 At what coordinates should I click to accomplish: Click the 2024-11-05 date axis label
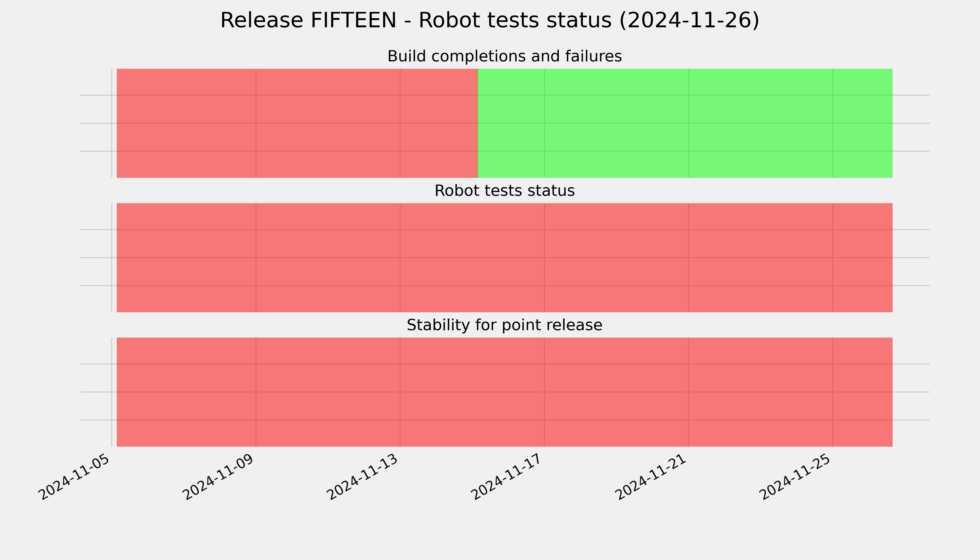click(75, 477)
